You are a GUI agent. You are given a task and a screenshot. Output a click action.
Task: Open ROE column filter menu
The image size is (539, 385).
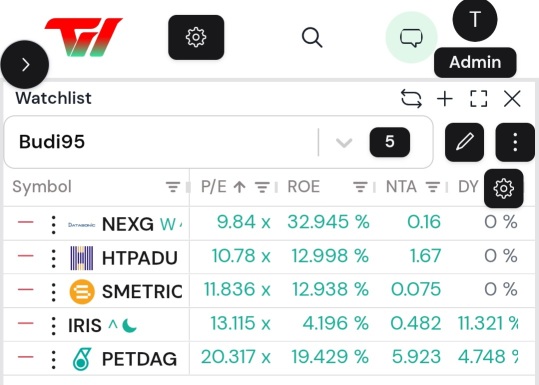pos(360,187)
